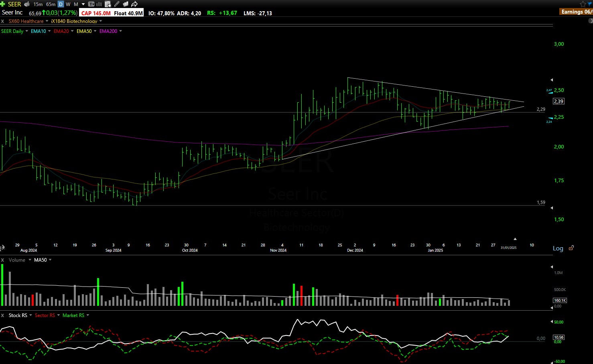Open the Market RS dropdown
This screenshot has height=364, width=593.
click(x=88, y=315)
